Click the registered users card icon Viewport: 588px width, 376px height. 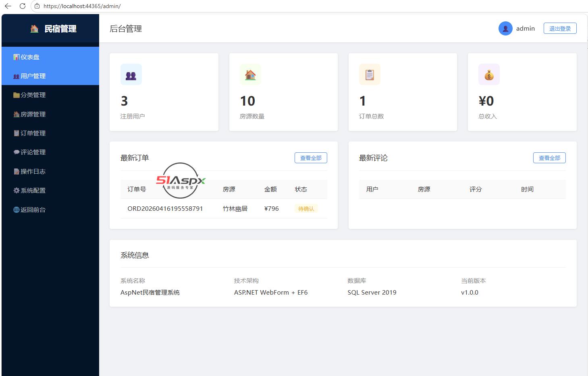131,75
